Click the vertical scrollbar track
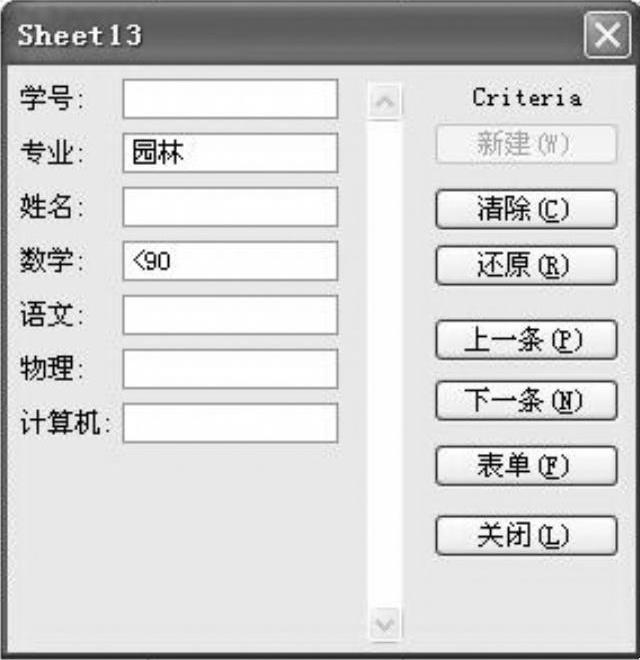 (x=385, y=362)
